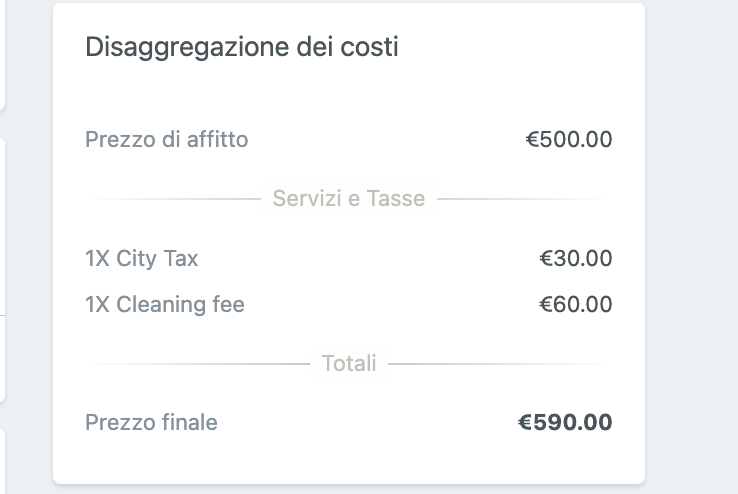738x494 pixels.
Task: Select the "Prezzo di affitto" label
Action: click(x=166, y=140)
